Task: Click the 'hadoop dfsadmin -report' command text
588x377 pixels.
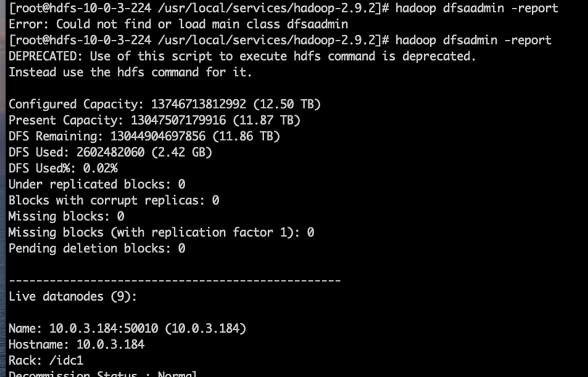Action: point(473,40)
